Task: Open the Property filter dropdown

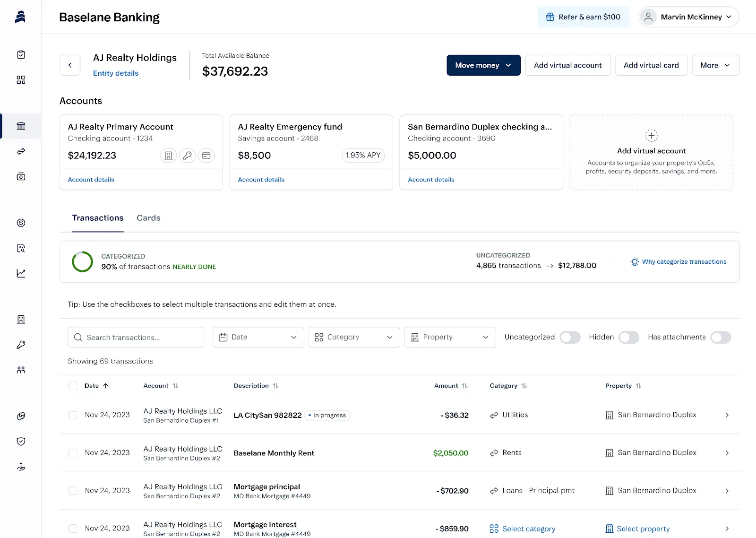Action: 450,338
